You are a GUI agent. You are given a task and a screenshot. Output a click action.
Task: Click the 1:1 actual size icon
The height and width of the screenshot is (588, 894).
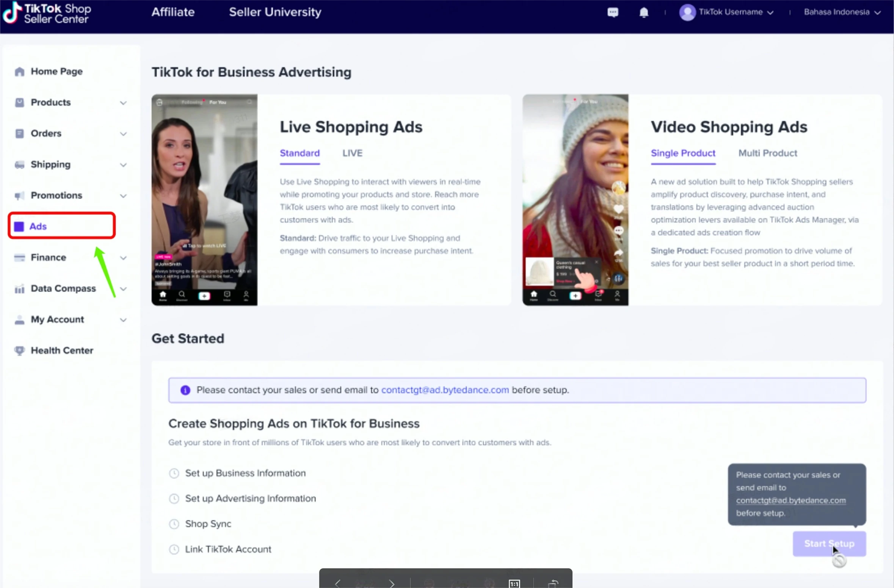(514, 583)
